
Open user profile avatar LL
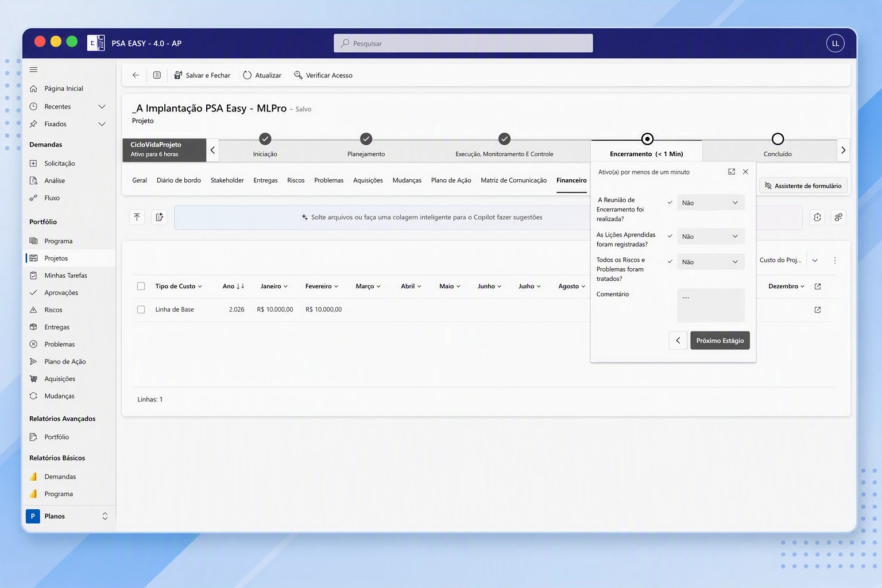(835, 43)
